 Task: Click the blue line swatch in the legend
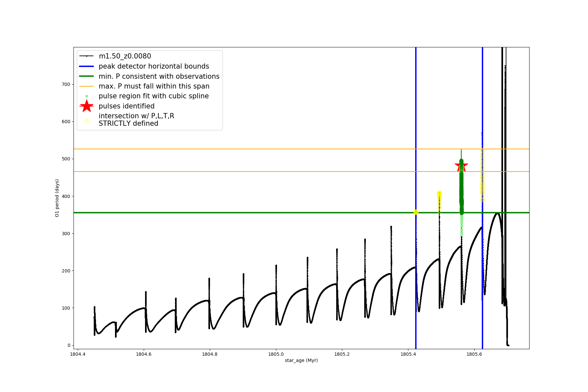point(87,66)
